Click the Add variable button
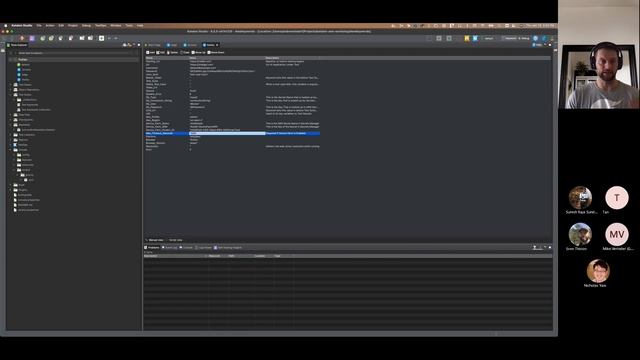This screenshot has width=640, height=360. 150,52
